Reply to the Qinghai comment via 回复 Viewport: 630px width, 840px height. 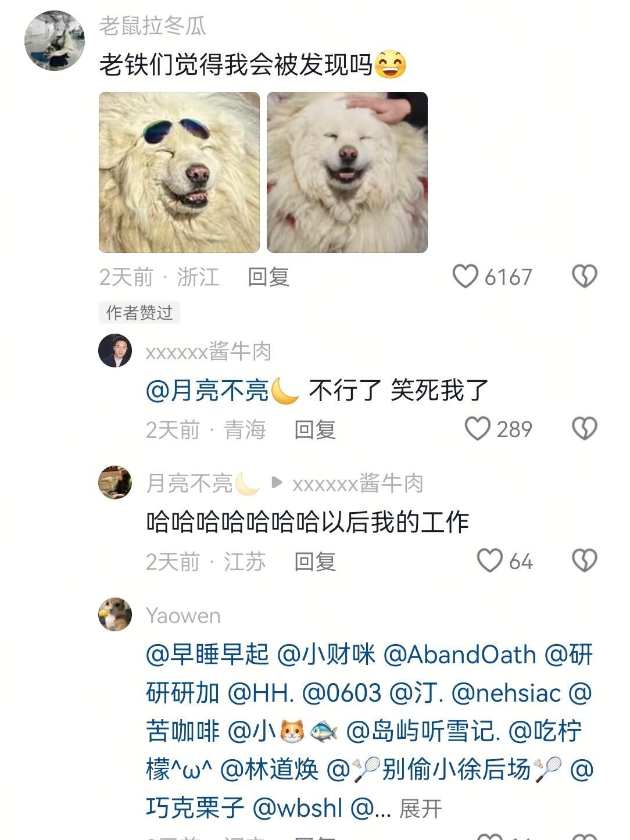coord(315,430)
